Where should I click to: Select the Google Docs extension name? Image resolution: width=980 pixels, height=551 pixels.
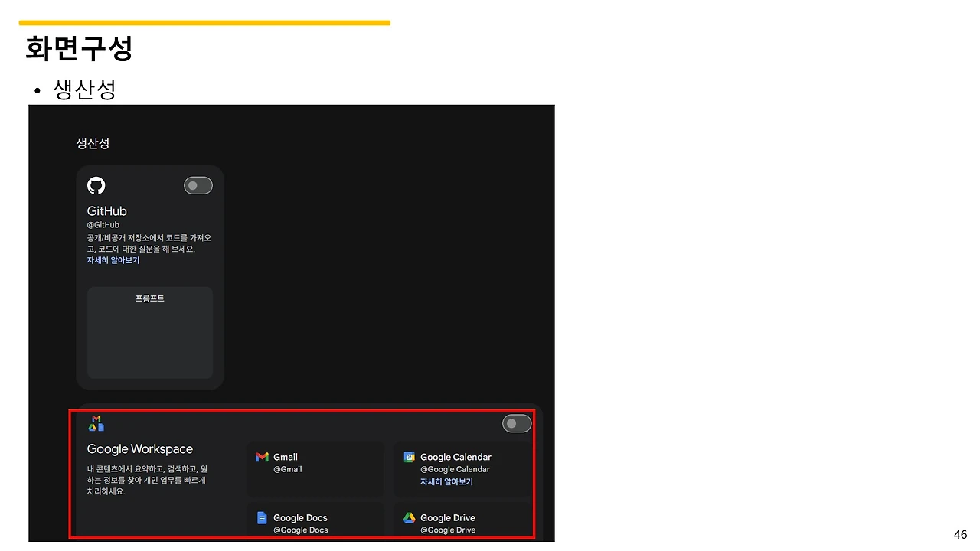(300, 518)
